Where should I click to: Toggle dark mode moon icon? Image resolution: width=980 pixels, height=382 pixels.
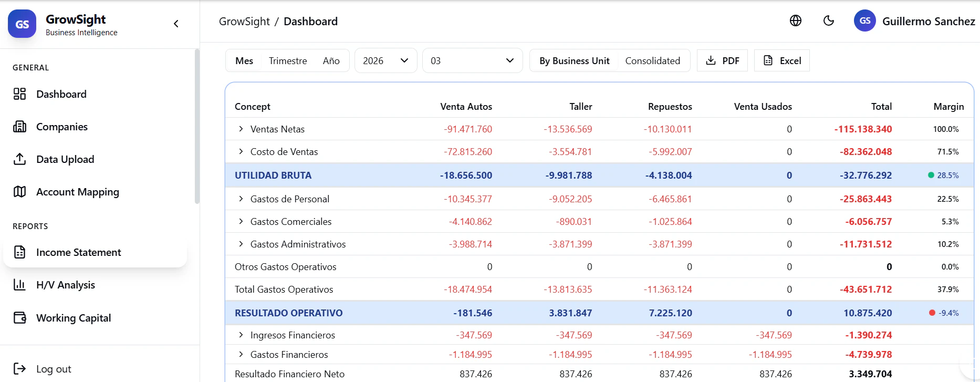(x=829, y=20)
